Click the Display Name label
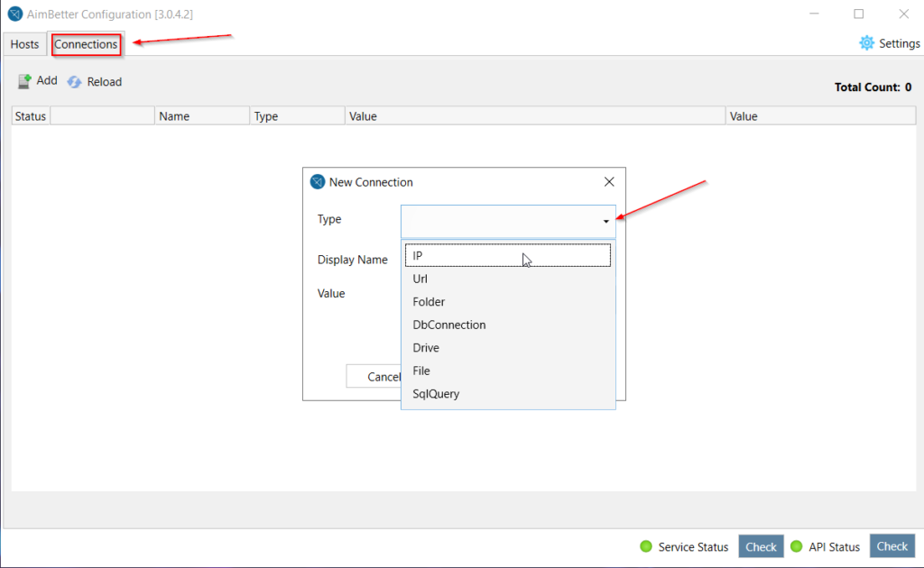This screenshot has height=568, width=924. pyautogui.click(x=353, y=260)
